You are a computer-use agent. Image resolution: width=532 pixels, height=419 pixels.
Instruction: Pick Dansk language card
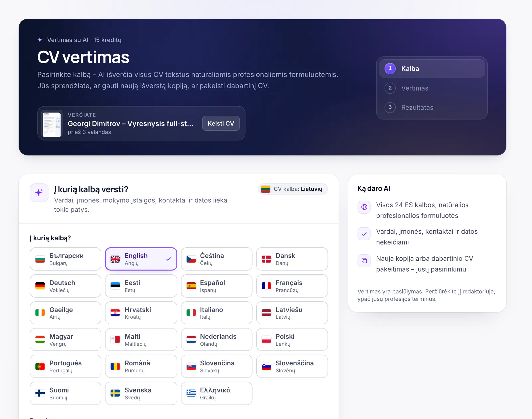coord(292,259)
